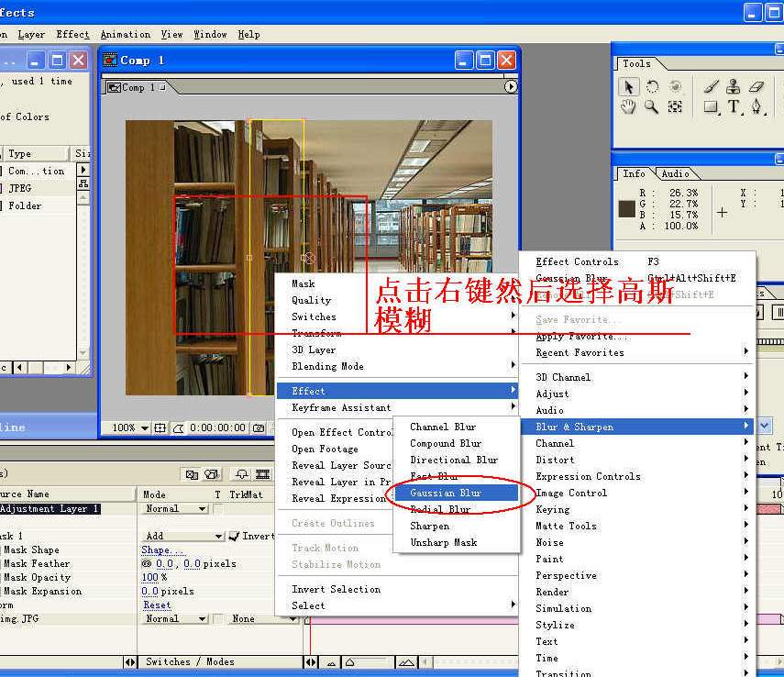Click the Info panel color sample swatch
Screen dimensions: 784x677
click(627, 208)
